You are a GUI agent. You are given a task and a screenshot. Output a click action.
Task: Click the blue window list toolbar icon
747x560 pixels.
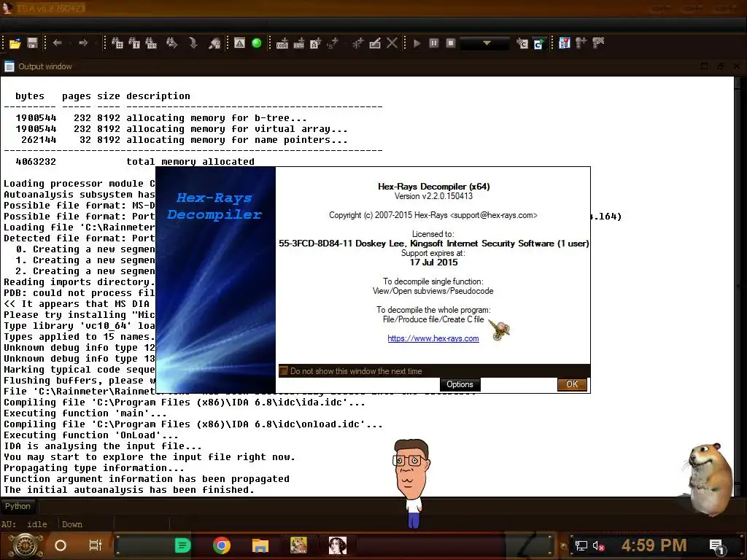(565, 43)
